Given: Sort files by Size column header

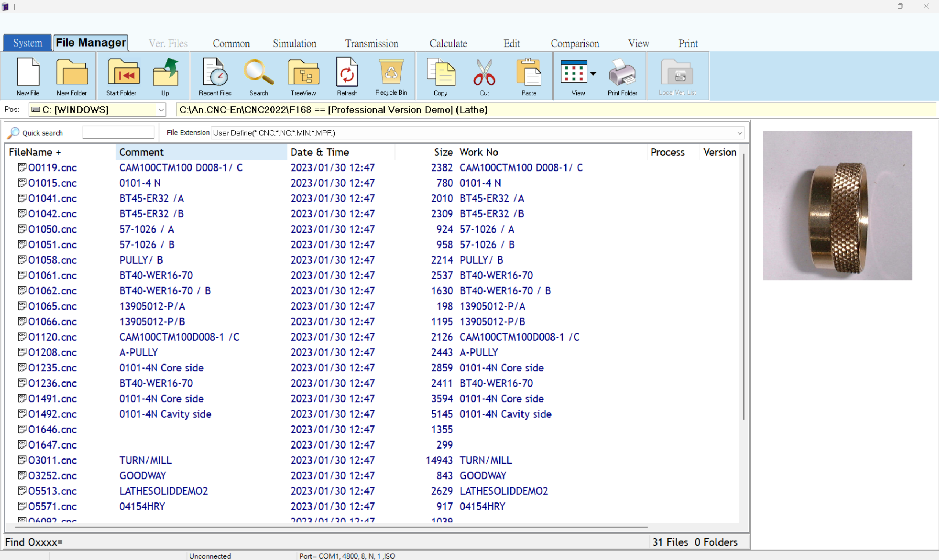Looking at the screenshot, I should click(x=443, y=152).
